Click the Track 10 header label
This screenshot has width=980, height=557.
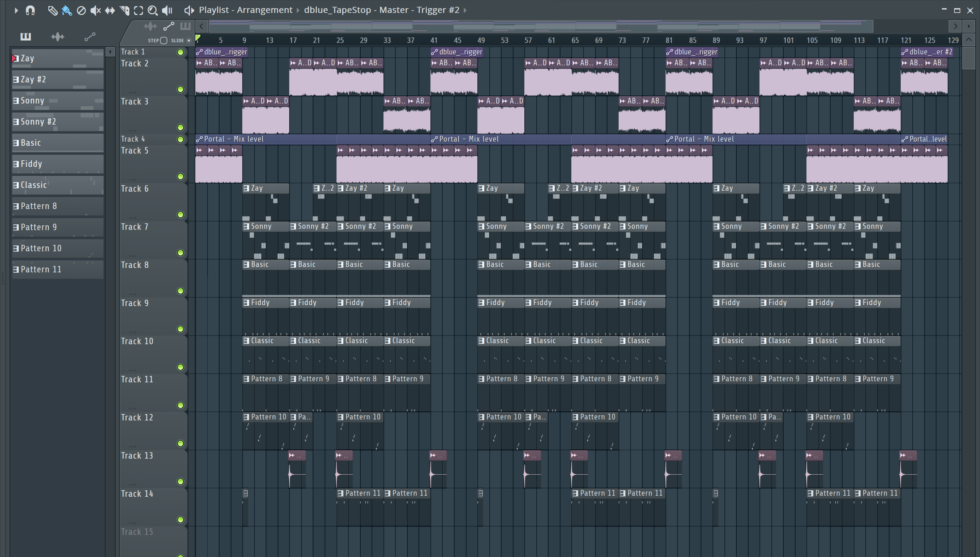(x=137, y=341)
